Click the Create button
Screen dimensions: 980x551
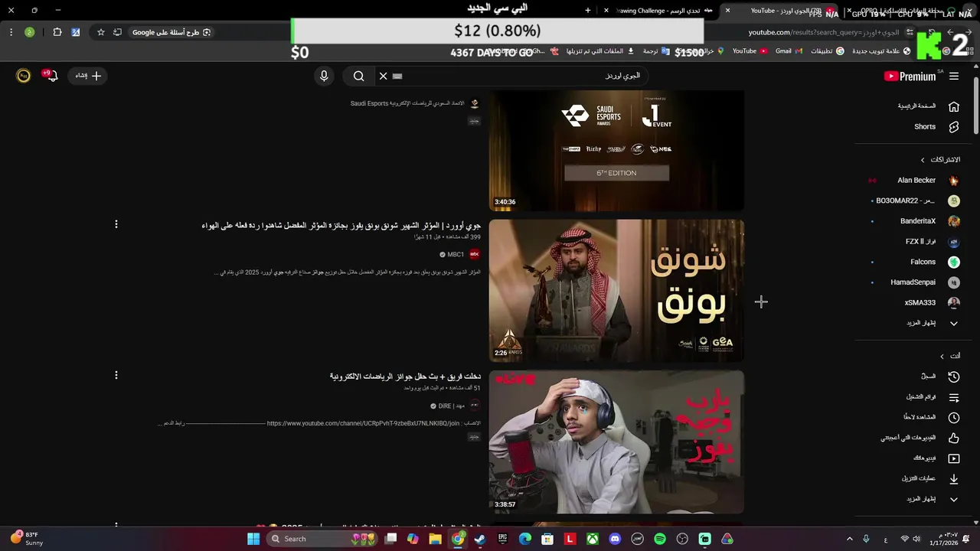click(88, 76)
